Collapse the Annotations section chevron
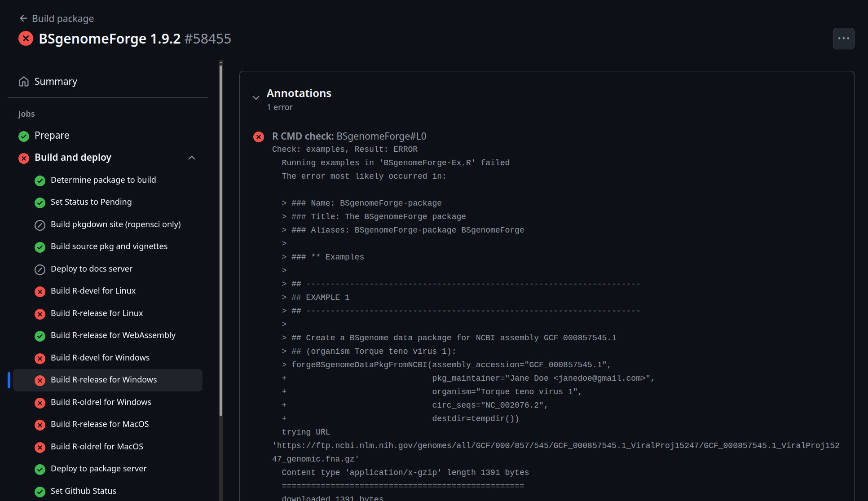Image resolution: width=868 pixels, height=501 pixels. [256, 98]
